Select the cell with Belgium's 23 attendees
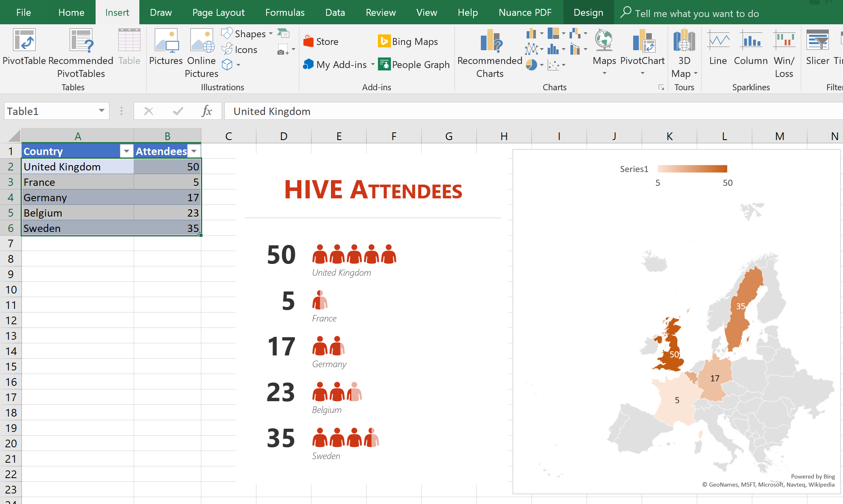Screen dimensions: 843x504 (x=167, y=213)
